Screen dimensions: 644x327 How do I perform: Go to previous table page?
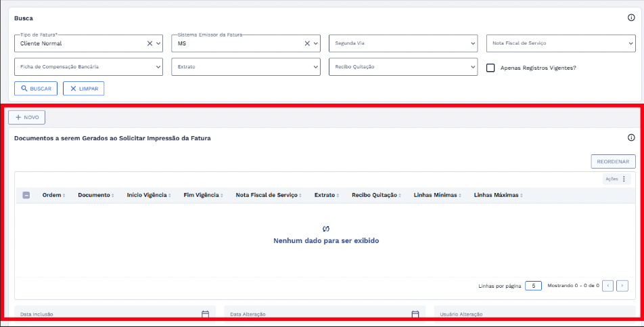607,286
